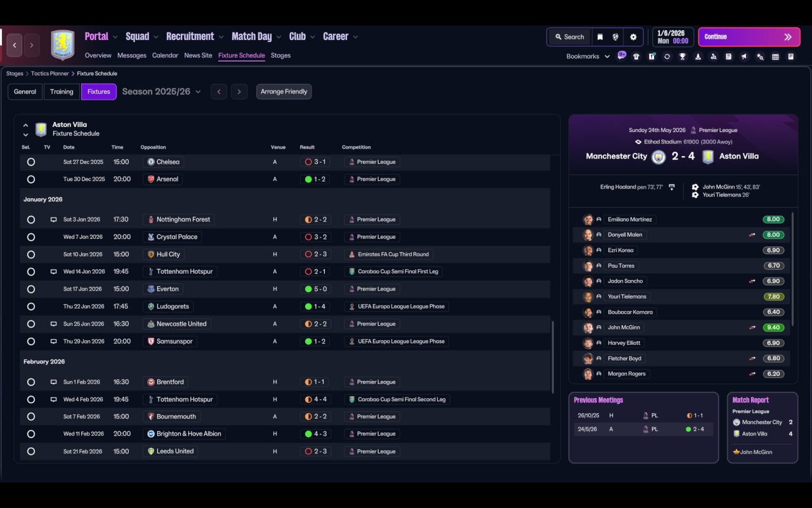Open the player search scouting bookmark icon

(714, 57)
